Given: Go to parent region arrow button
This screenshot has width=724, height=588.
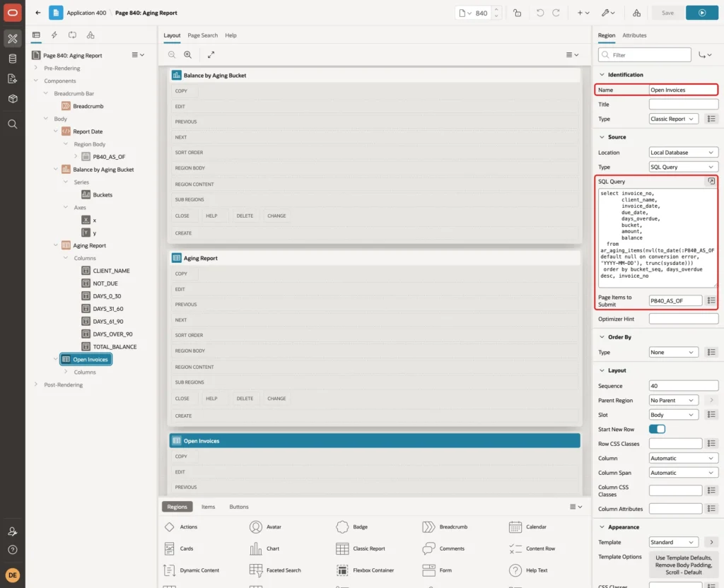Looking at the screenshot, I should [711, 400].
